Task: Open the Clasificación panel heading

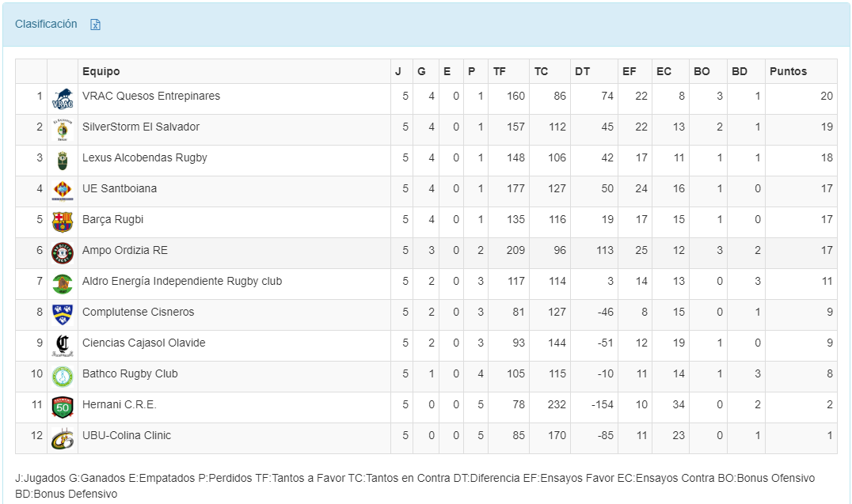Action: tap(46, 24)
